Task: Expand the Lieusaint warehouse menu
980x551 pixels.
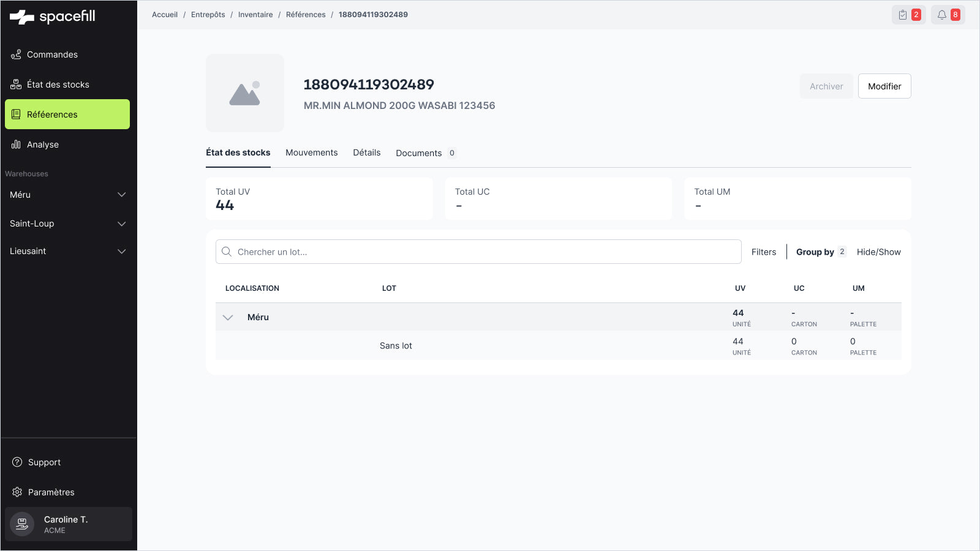Action: click(121, 252)
